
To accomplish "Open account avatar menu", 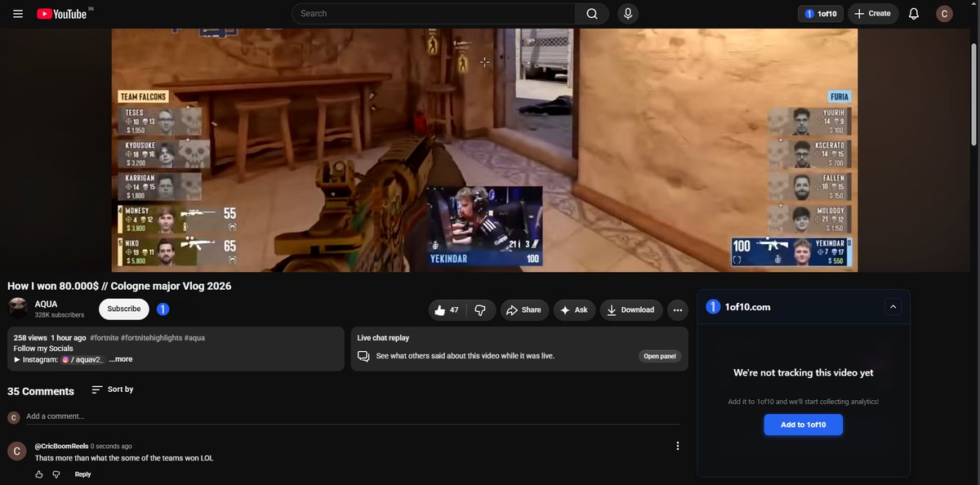I will [945, 14].
